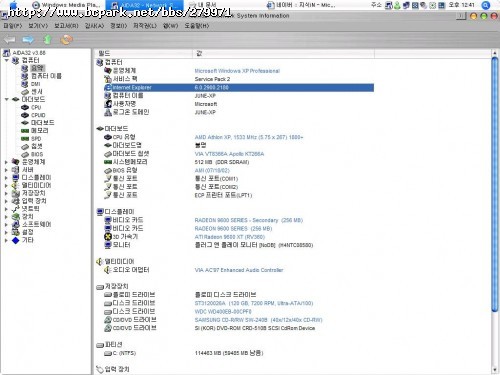Screen dimensions: 500x375
Task: Click the 필드 column header
Action: click(144, 53)
